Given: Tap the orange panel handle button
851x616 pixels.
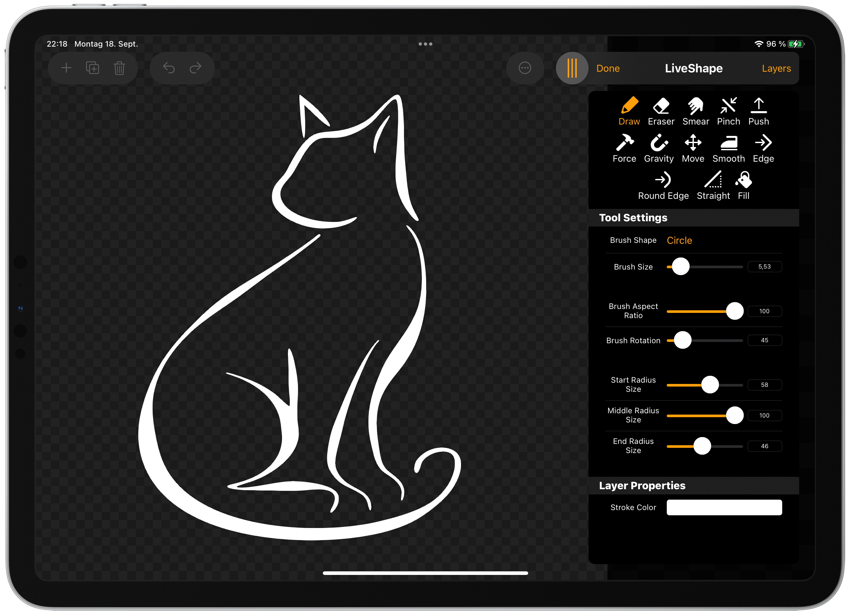Looking at the screenshot, I should coord(572,68).
